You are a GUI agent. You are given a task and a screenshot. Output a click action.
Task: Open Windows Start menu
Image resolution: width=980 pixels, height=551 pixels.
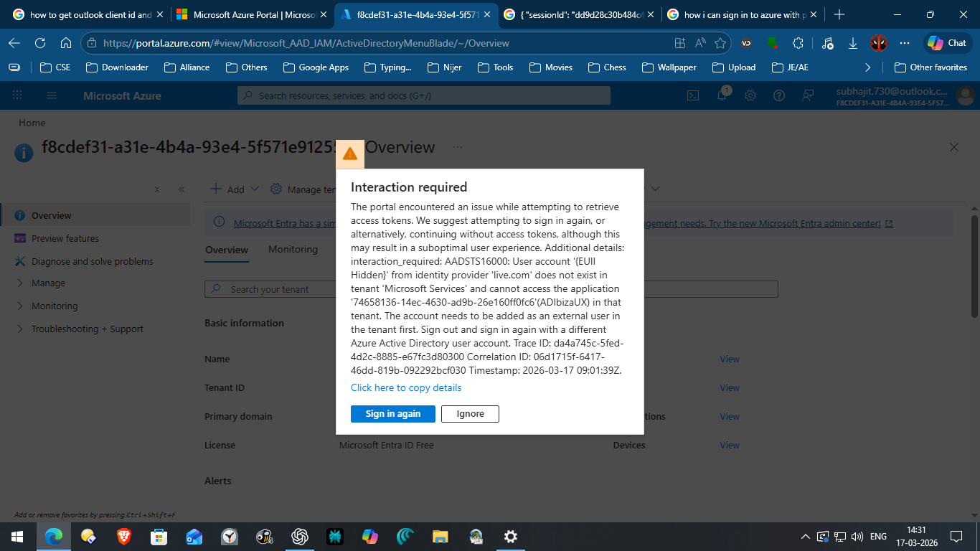click(x=17, y=537)
